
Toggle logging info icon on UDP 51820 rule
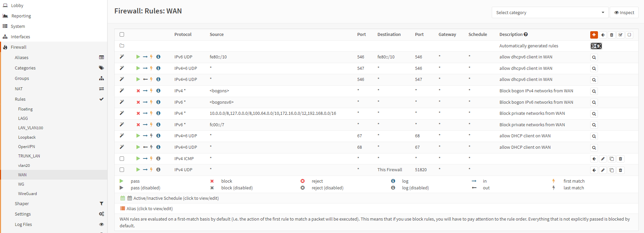pyautogui.click(x=158, y=170)
